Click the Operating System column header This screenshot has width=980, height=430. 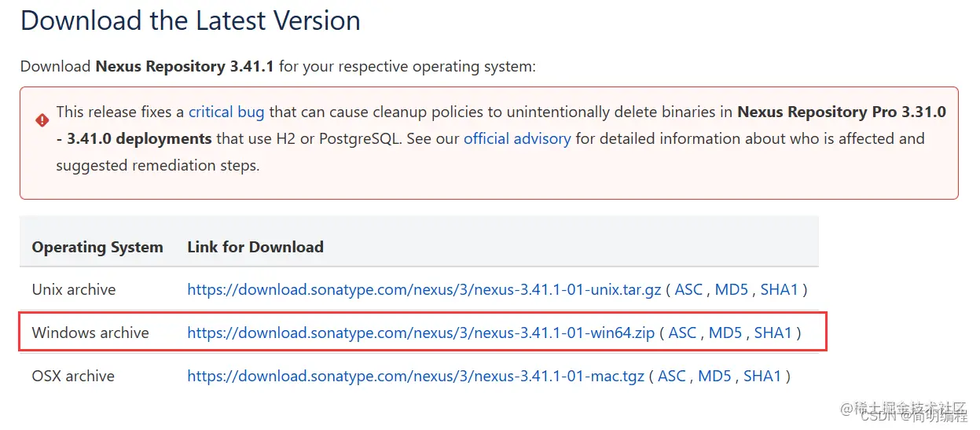97,247
